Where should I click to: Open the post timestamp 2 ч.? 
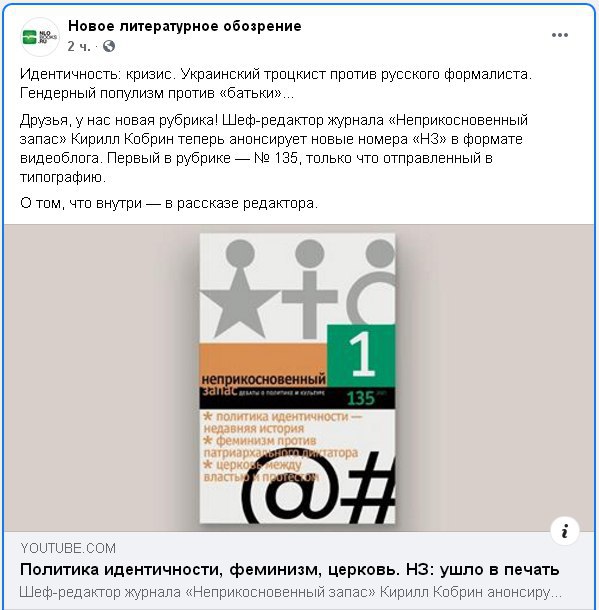(x=79, y=46)
